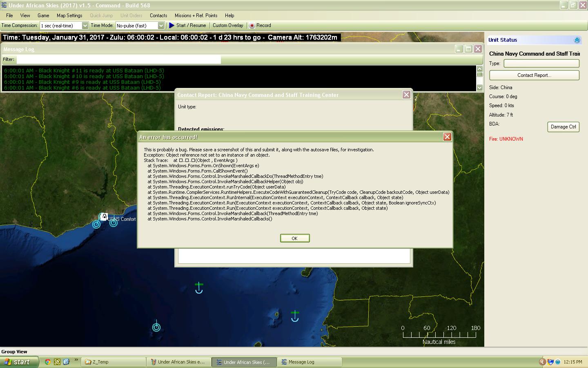The width and height of the screenshot is (588, 368).
Task: Open the Time Mode dropdown
Action: [x=161, y=25]
